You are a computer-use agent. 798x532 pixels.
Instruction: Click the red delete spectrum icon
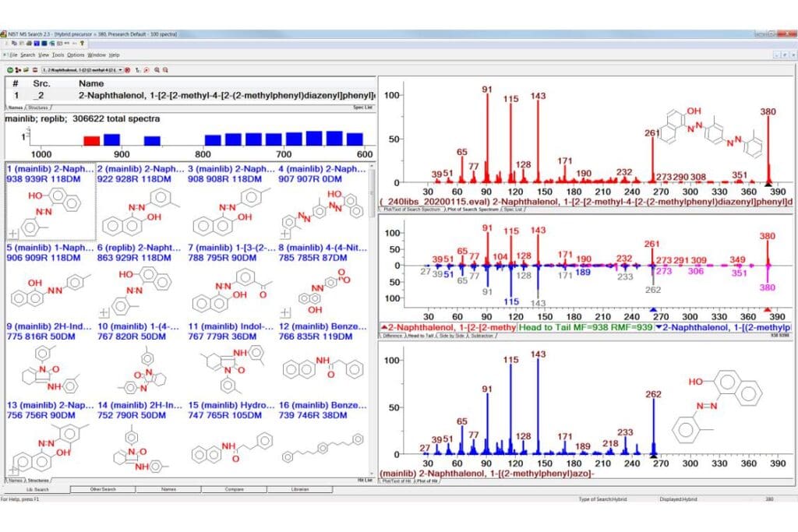[x=128, y=70]
